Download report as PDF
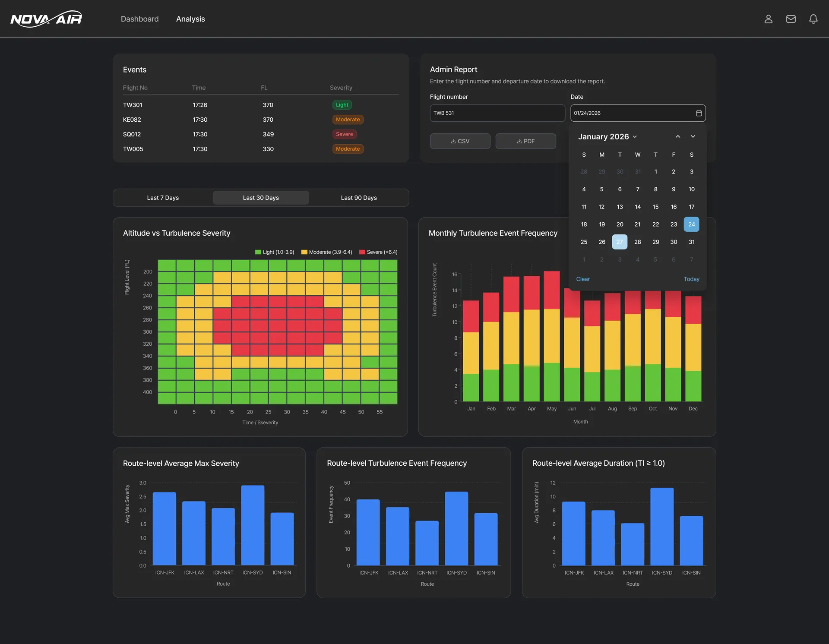Image resolution: width=829 pixels, height=644 pixels. click(x=525, y=141)
